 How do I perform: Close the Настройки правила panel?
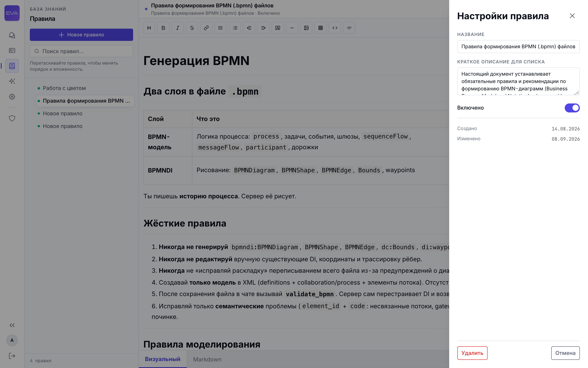click(572, 16)
